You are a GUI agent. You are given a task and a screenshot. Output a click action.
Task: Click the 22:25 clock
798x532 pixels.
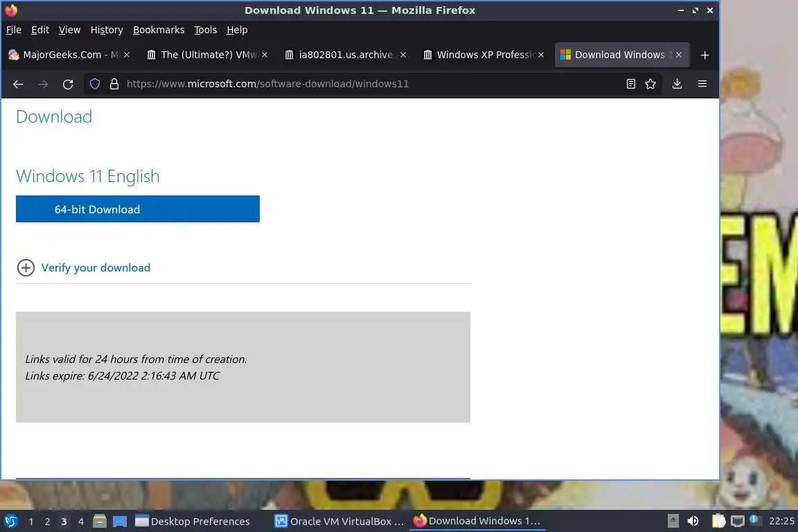point(781,521)
